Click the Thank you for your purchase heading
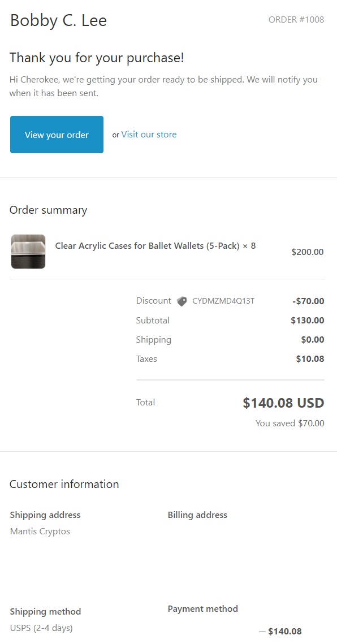 97,58
